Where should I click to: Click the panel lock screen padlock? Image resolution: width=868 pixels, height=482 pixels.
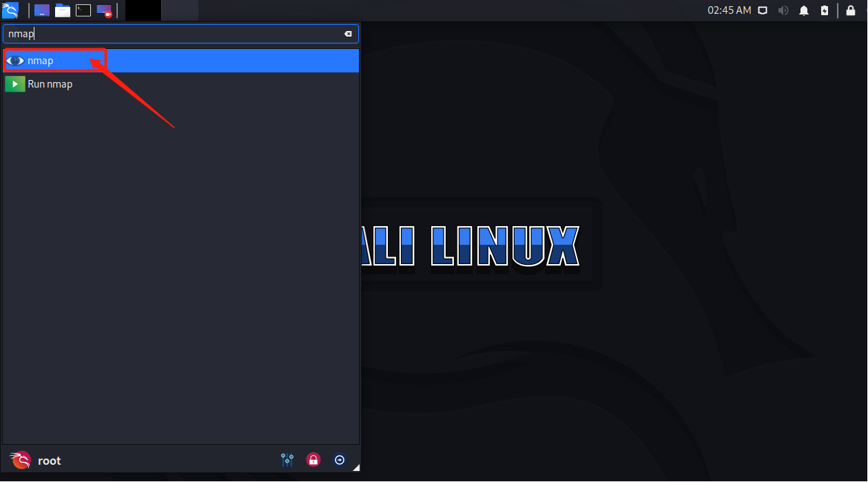pos(851,10)
